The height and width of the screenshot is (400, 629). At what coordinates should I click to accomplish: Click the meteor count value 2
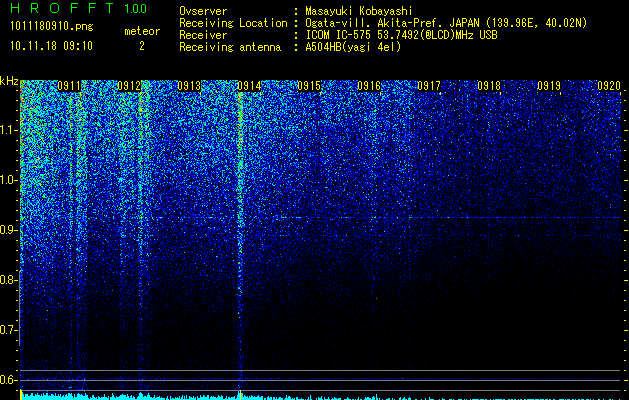click(x=142, y=46)
